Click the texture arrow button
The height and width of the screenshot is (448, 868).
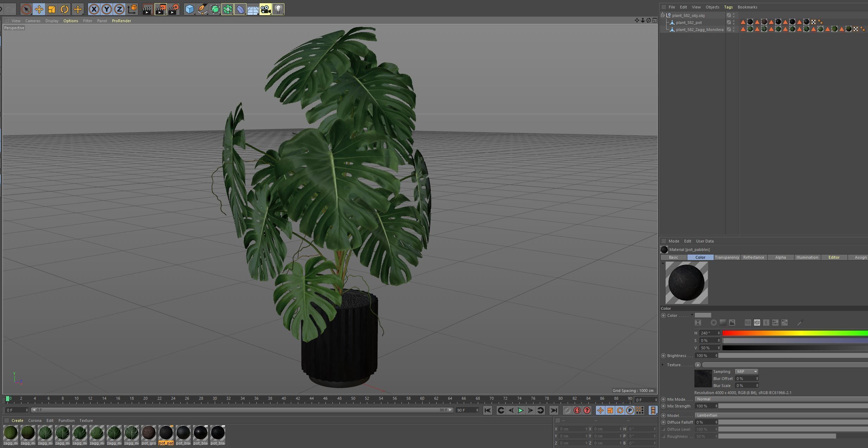tap(698, 365)
